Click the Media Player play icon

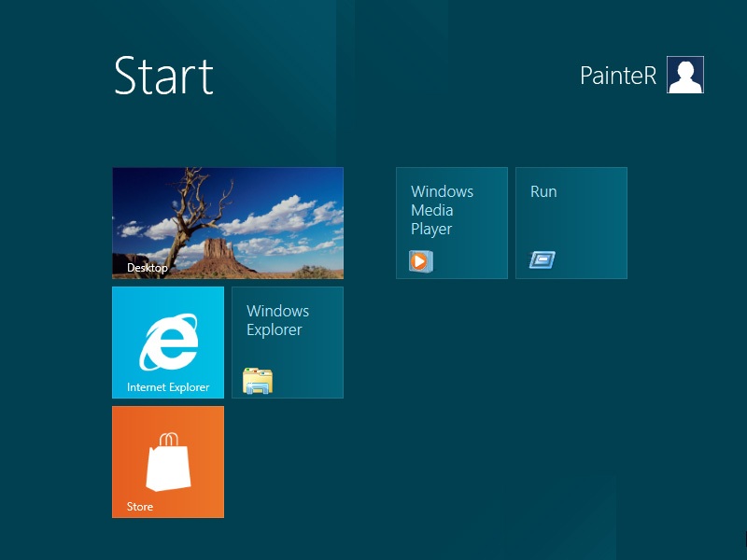[421, 261]
